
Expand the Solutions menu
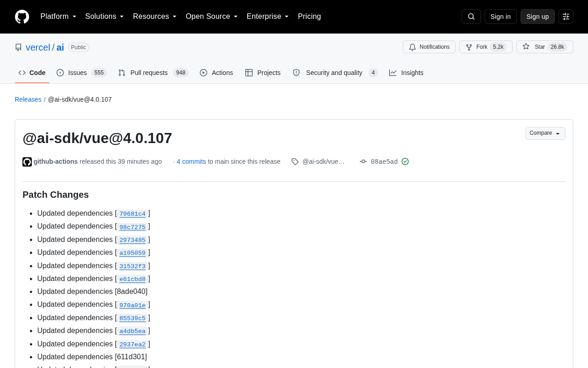(105, 17)
